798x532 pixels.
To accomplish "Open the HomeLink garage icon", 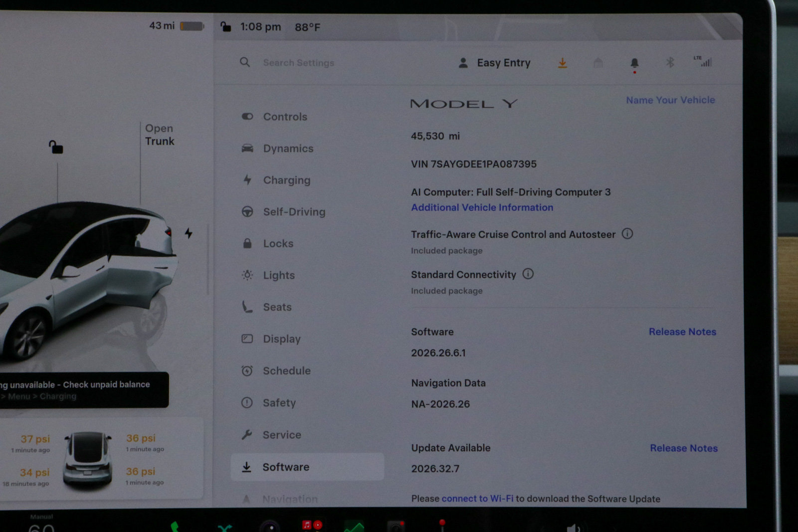I will tap(598, 63).
